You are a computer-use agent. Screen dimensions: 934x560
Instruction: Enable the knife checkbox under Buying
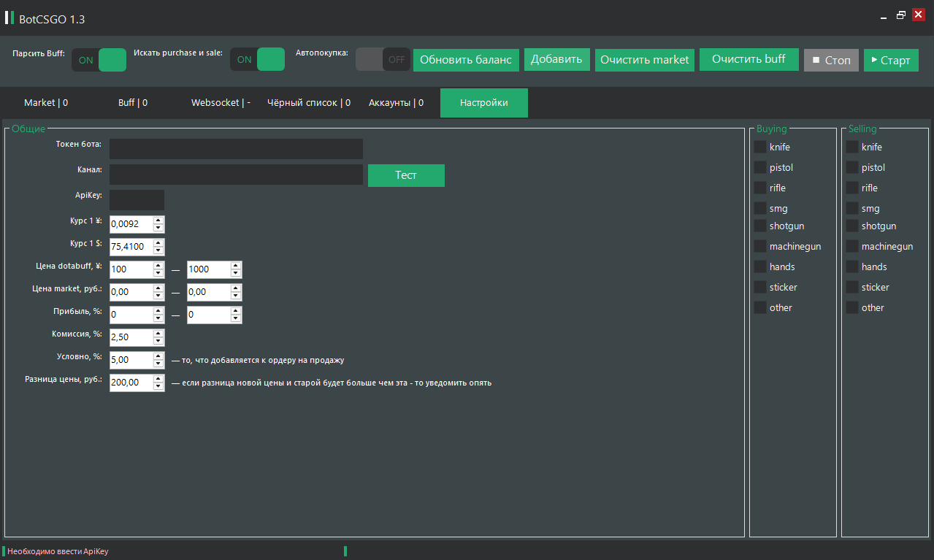pos(760,147)
